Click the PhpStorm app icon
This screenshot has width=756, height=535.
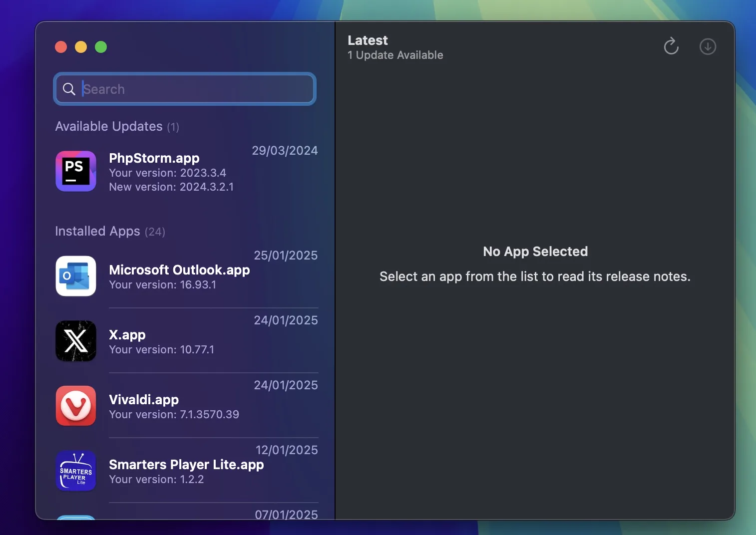(x=76, y=171)
